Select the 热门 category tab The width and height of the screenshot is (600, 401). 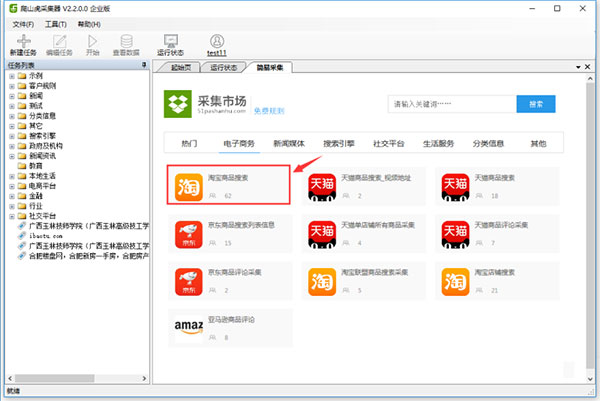[x=189, y=143]
